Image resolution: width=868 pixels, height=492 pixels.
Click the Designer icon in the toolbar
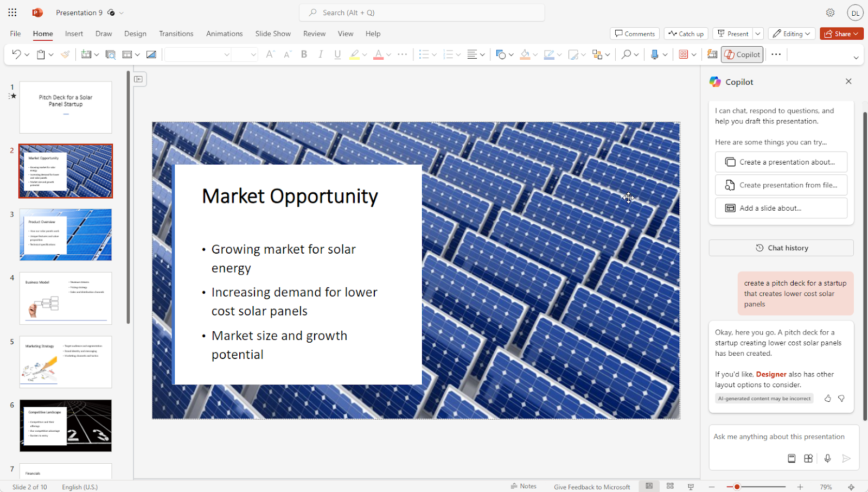712,54
